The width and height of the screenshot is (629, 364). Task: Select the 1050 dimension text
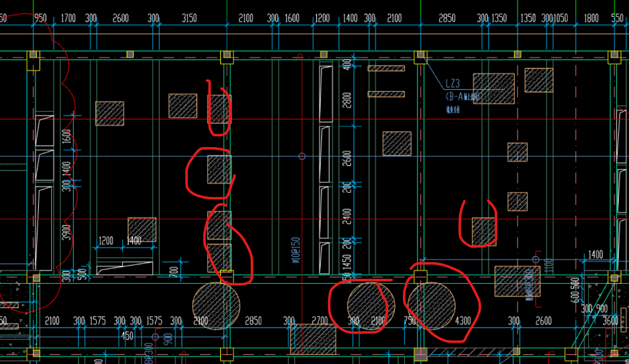(560, 18)
